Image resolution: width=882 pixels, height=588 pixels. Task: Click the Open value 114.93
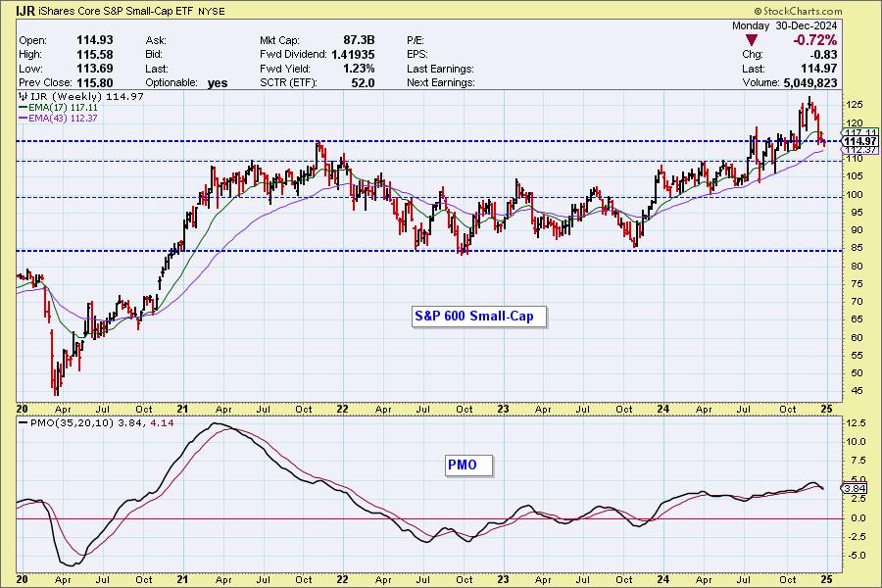(94, 40)
